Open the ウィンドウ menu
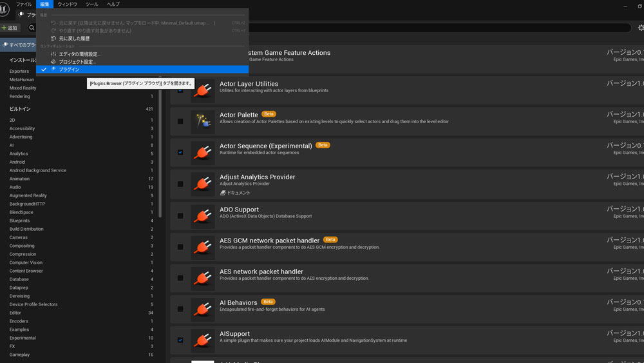The width and height of the screenshot is (644, 363). (68, 4)
